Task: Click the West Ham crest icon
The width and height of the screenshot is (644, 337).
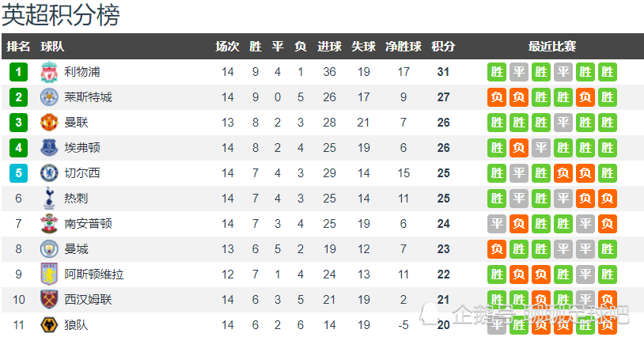Action: pyautogui.click(x=49, y=300)
